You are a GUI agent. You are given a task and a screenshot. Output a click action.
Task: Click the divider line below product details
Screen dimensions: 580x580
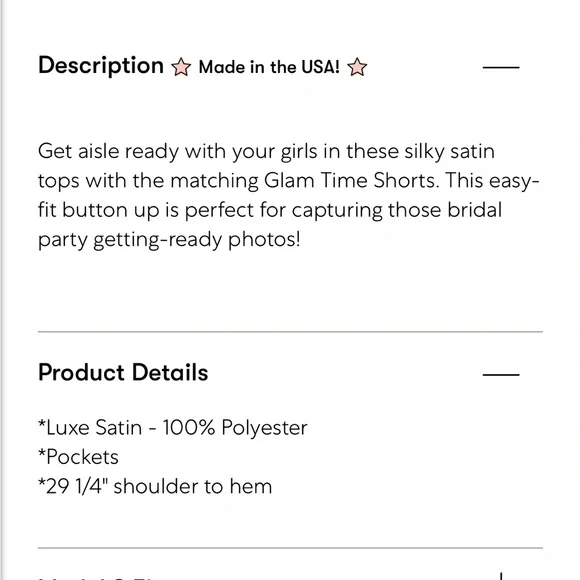point(290,547)
